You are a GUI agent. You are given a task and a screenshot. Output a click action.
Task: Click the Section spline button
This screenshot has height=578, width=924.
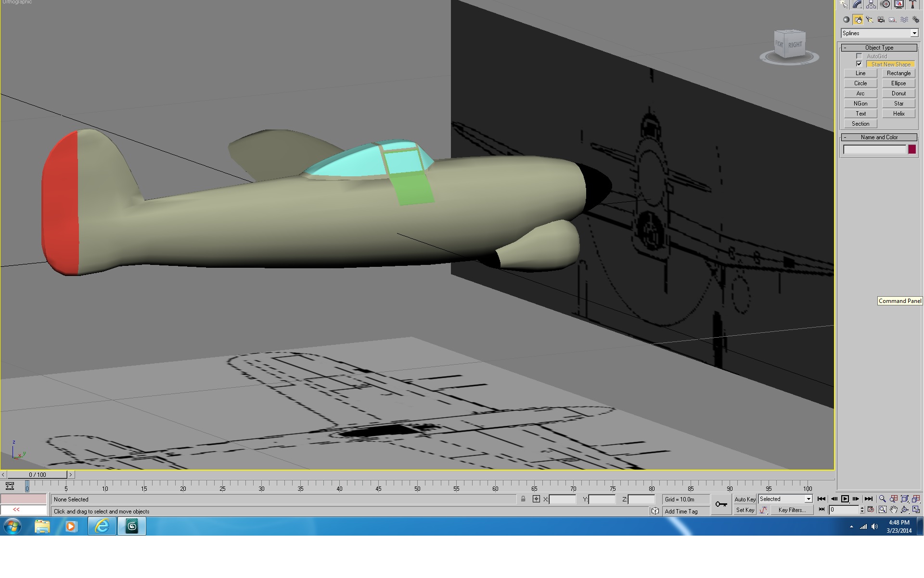click(x=860, y=124)
